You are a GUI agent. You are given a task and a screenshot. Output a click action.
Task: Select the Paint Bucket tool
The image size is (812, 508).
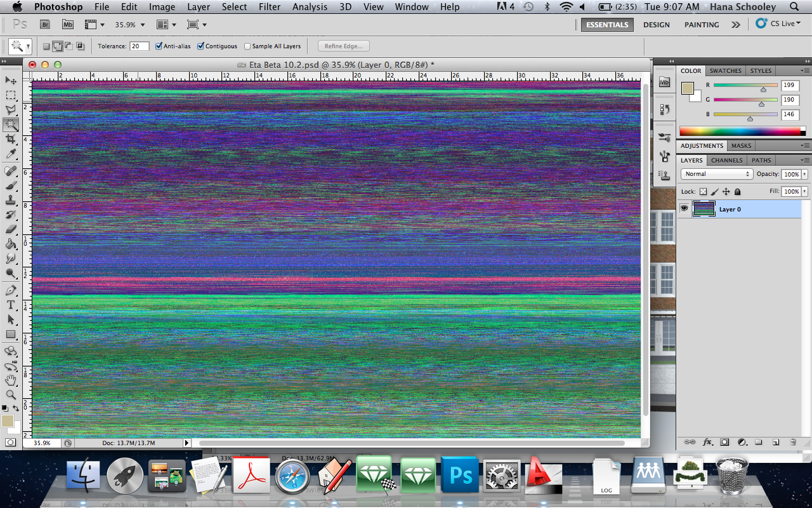11,244
